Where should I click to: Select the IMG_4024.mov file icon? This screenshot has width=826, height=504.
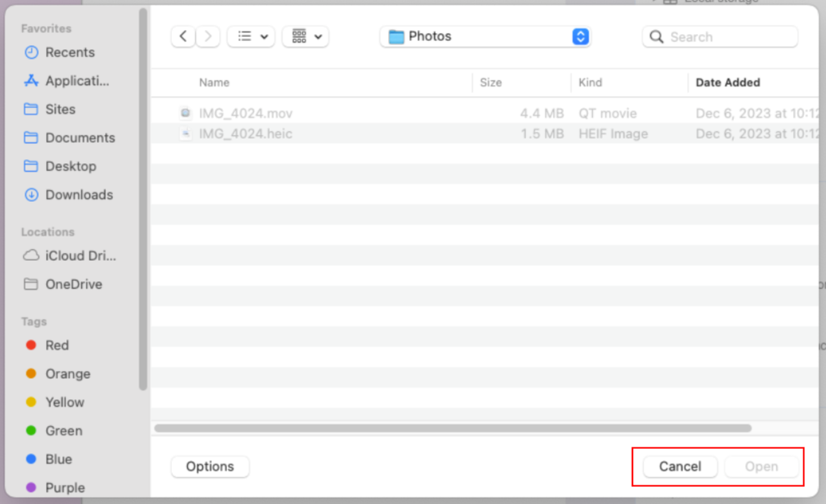tap(186, 114)
